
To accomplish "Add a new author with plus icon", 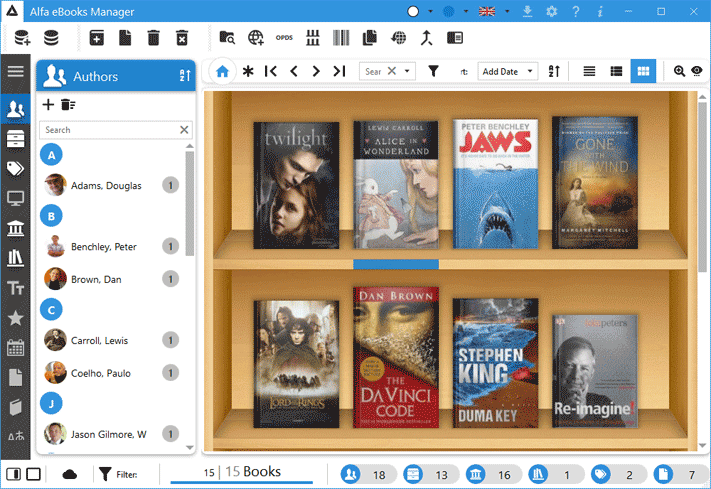I will point(48,104).
